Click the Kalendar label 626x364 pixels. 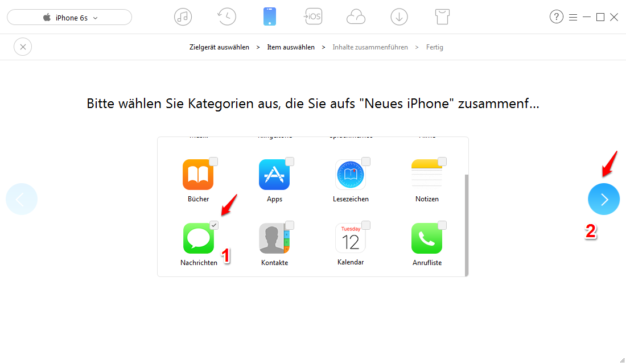[x=351, y=262]
